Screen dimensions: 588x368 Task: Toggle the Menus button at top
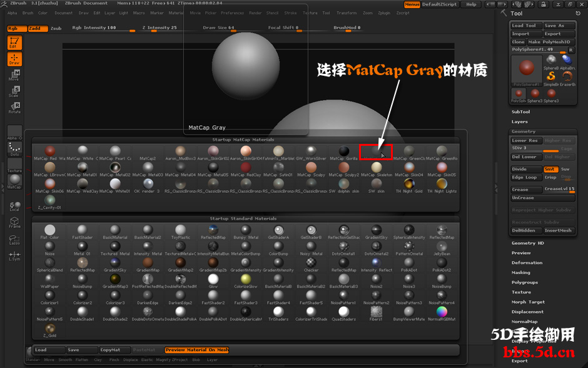tap(412, 4)
